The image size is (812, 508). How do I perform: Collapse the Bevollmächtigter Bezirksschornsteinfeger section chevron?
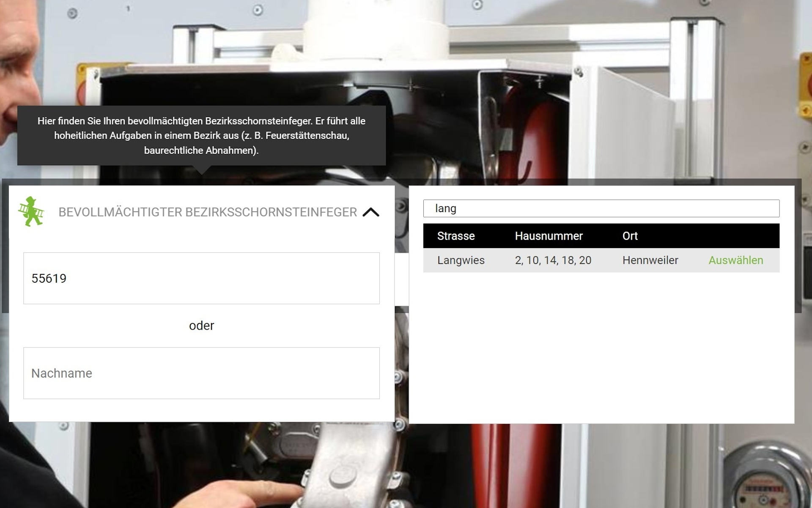[371, 212]
